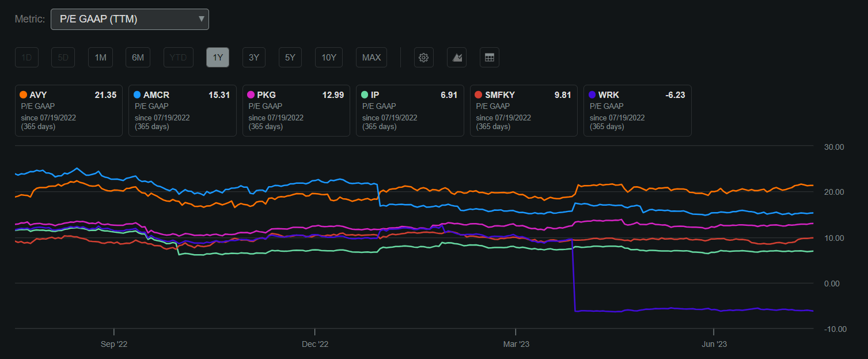The image size is (868, 359).
Task: Click the magenta PKG color dot
Action: 251,95
